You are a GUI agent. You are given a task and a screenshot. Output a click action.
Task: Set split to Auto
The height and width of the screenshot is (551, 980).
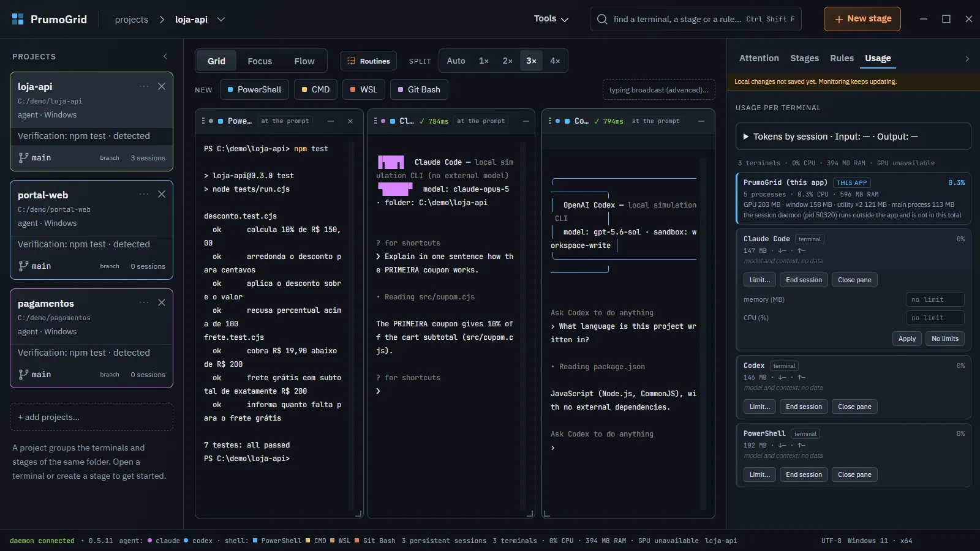click(456, 61)
